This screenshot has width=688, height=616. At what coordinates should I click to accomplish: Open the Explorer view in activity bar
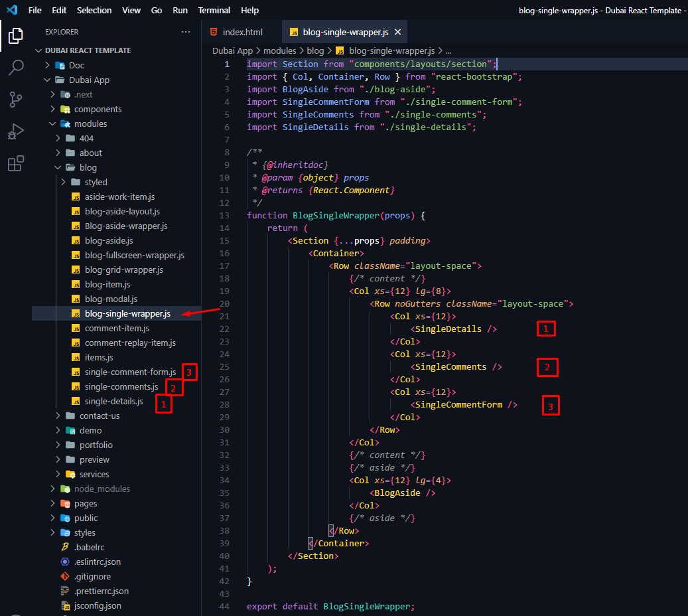tap(16, 36)
